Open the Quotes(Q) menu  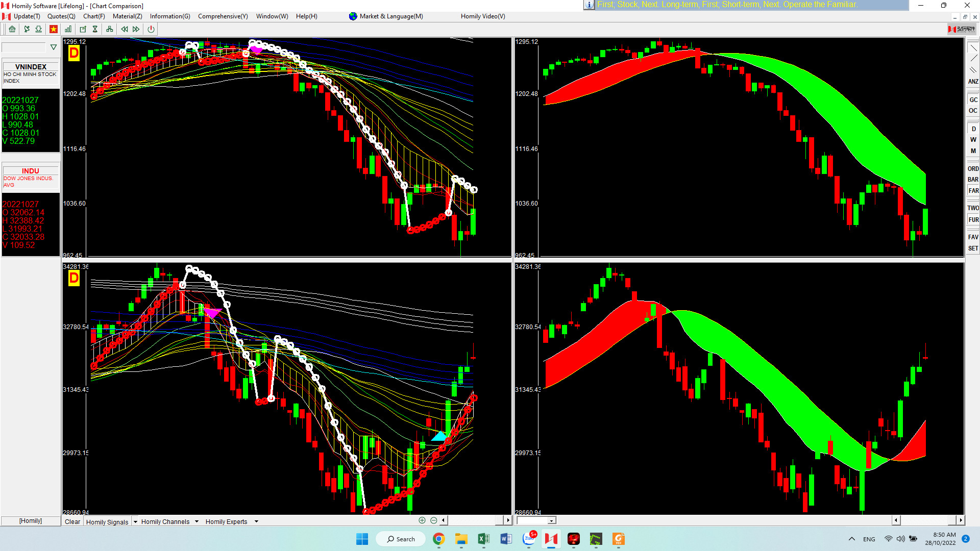coord(61,16)
